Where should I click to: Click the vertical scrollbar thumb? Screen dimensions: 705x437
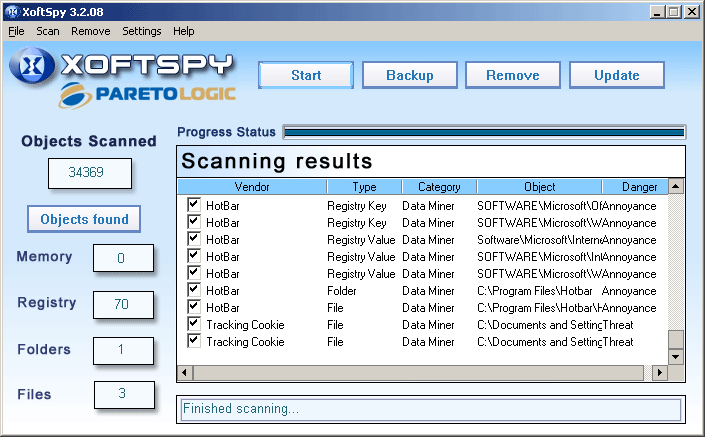[x=676, y=339]
